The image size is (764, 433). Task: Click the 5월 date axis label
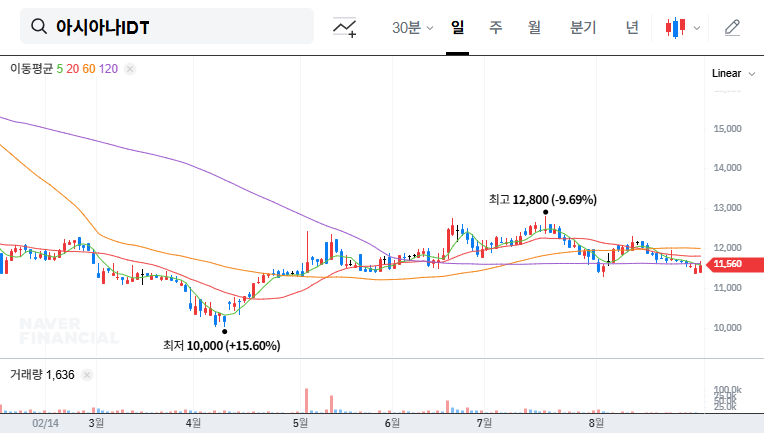[300, 423]
